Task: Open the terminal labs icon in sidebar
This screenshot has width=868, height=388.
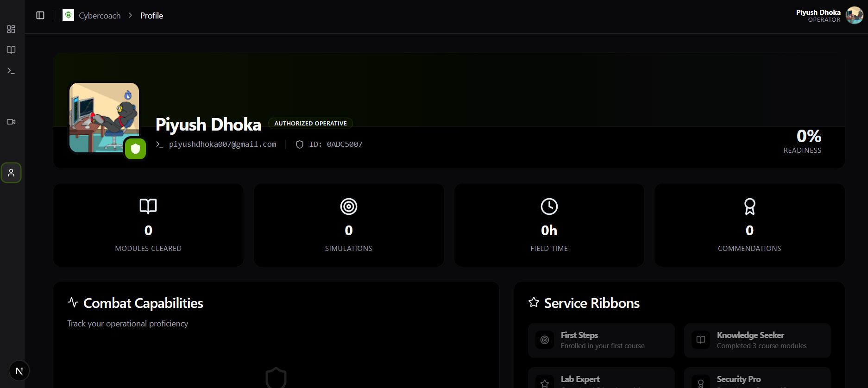Action: pyautogui.click(x=11, y=71)
